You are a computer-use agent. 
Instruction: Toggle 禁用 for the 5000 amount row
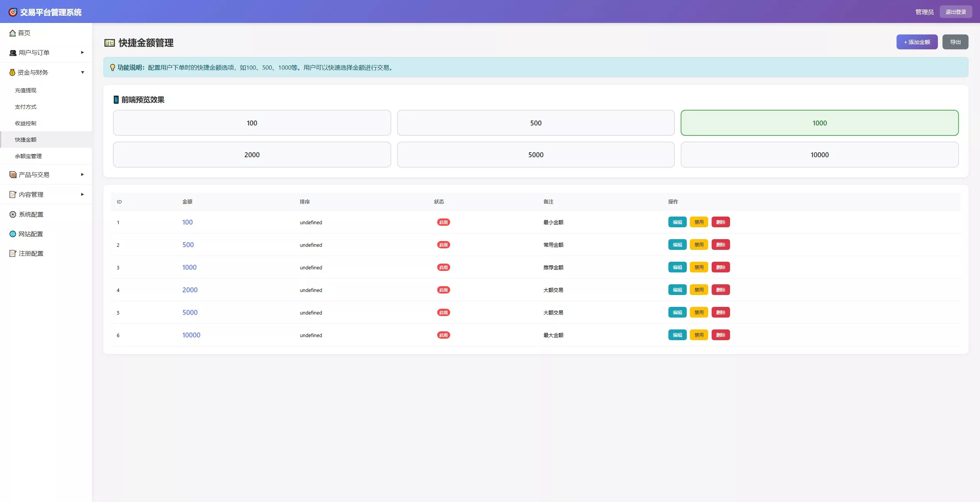[699, 313]
